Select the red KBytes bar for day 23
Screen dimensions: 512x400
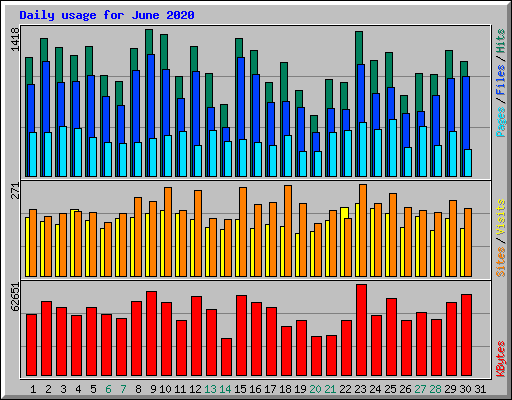(361, 330)
